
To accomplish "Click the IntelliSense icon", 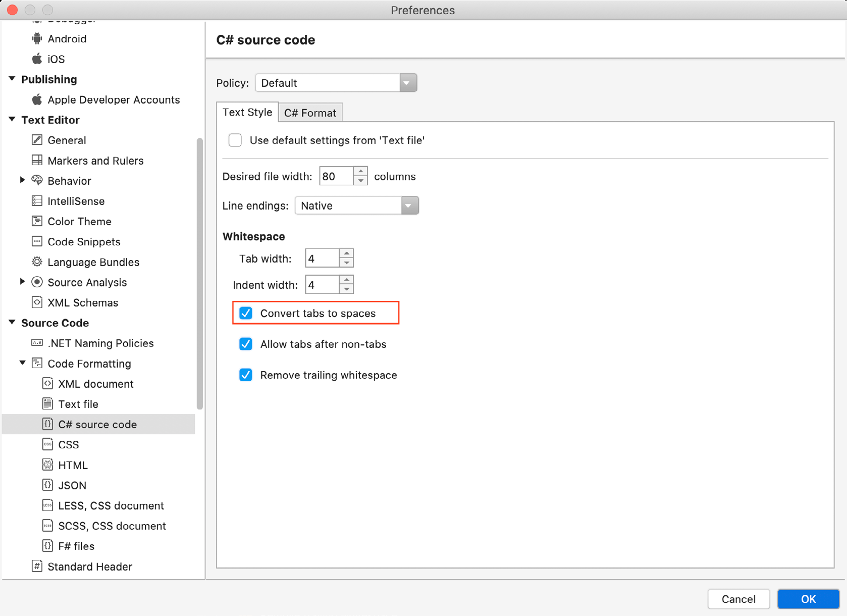I will 37,200.
